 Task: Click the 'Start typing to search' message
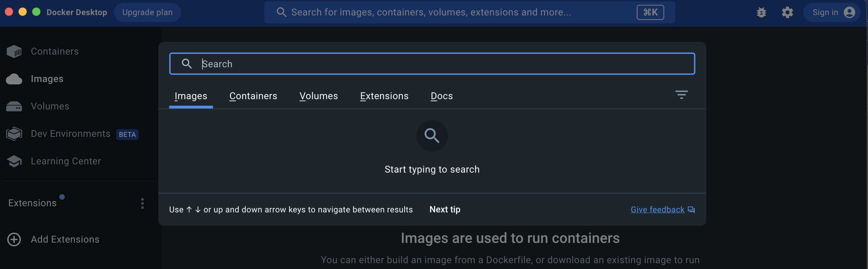(432, 169)
